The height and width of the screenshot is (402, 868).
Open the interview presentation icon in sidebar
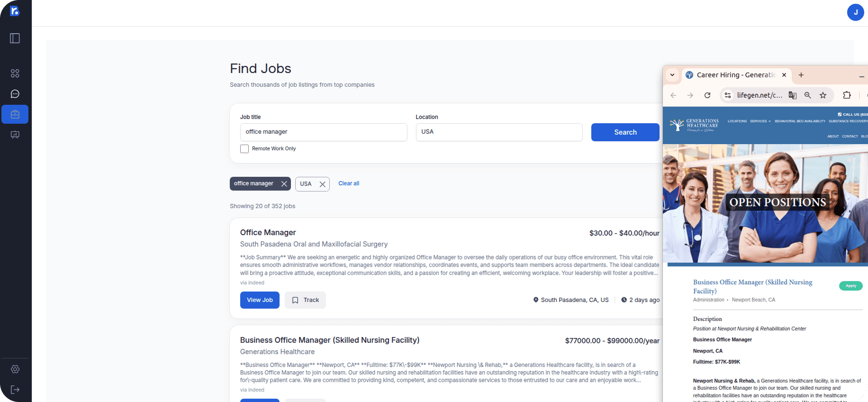click(15, 135)
